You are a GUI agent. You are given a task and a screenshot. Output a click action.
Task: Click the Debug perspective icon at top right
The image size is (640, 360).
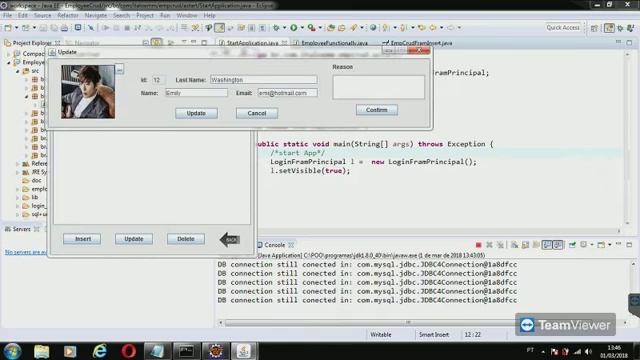(620, 28)
